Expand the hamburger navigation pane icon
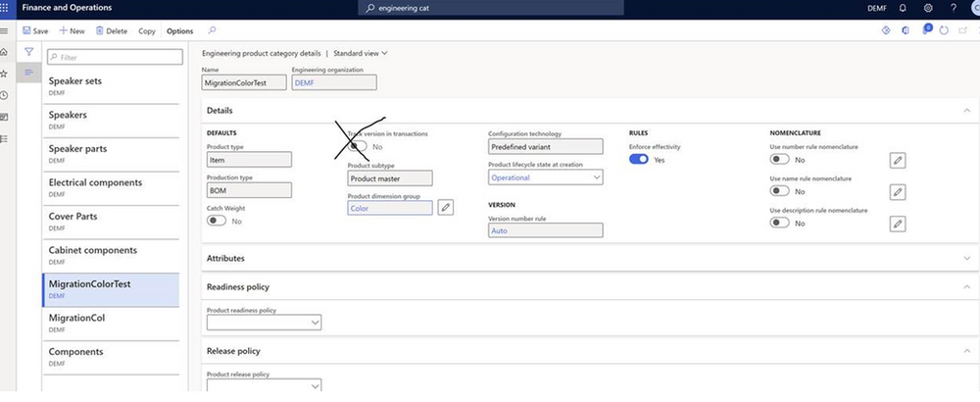Image resolution: width=980 pixels, height=402 pixels. tap(4, 30)
